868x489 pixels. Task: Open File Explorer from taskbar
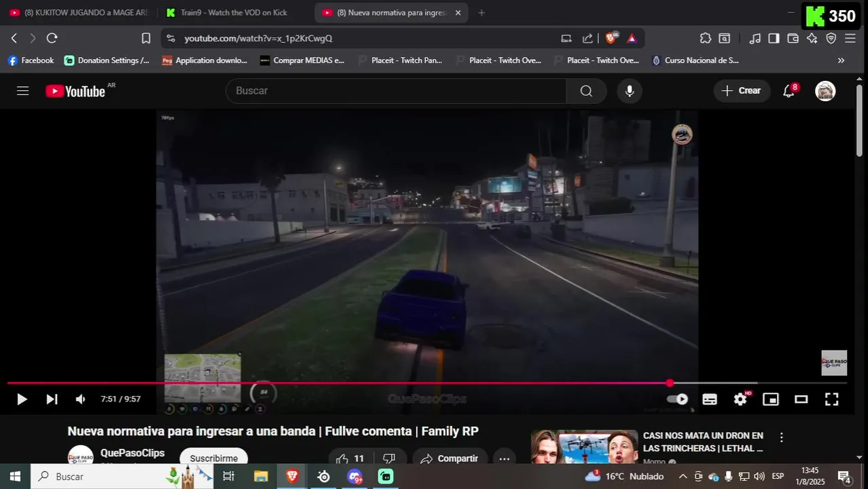coord(261,477)
